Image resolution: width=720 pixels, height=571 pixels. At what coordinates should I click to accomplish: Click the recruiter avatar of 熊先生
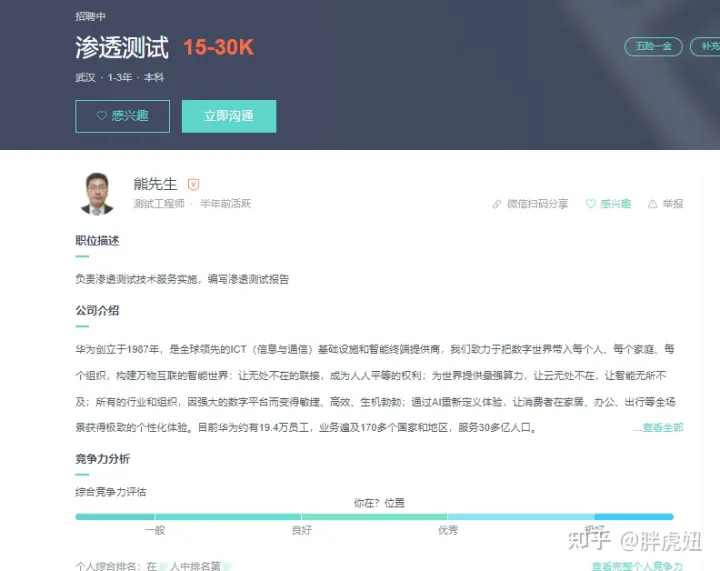click(x=97, y=193)
